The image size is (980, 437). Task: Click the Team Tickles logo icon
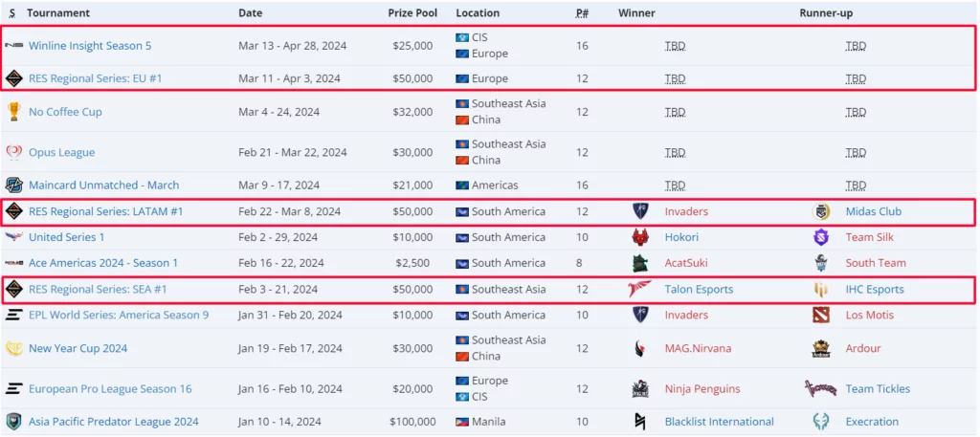(821, 389)
